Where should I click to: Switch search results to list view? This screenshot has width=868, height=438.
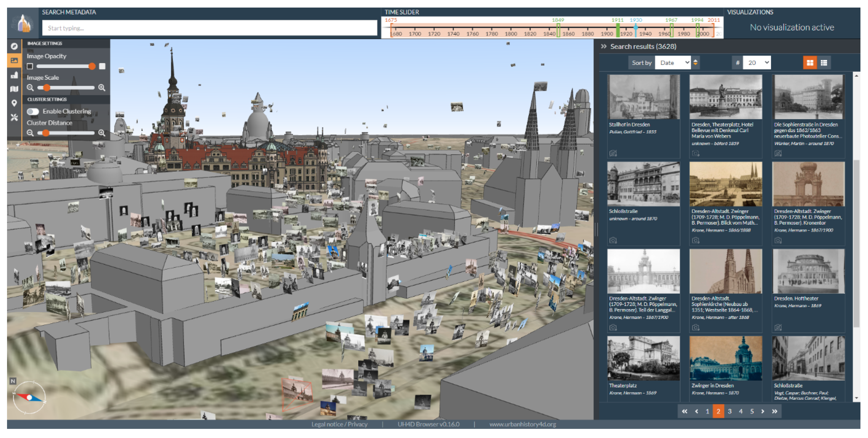click(824, 63)
